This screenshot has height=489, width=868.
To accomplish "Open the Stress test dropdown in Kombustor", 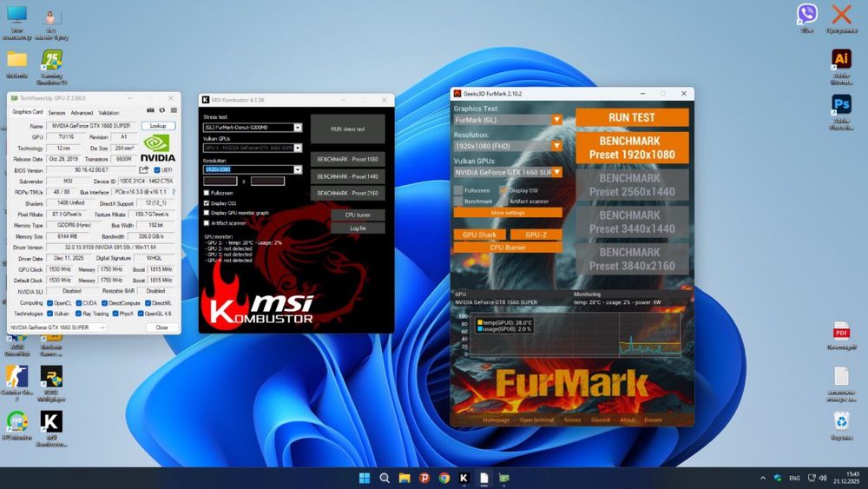I will pos(253,128).
